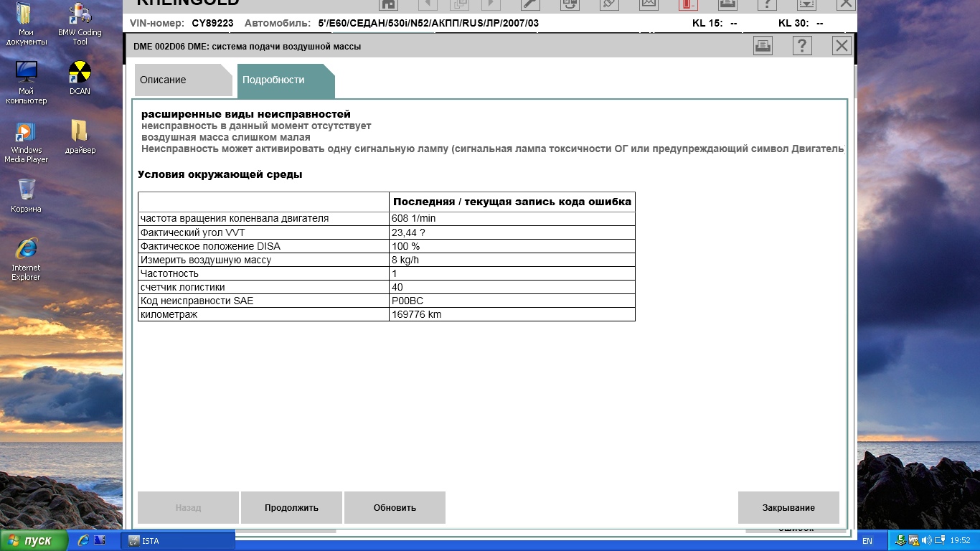Select the ISTA taskbar button
The height and width of the screenshot is (551, 980).
coord(179,541)
